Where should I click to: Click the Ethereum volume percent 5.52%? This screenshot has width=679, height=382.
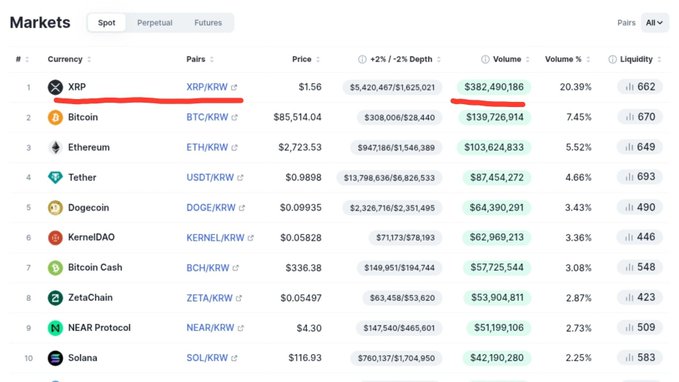[x=578, y=147]
